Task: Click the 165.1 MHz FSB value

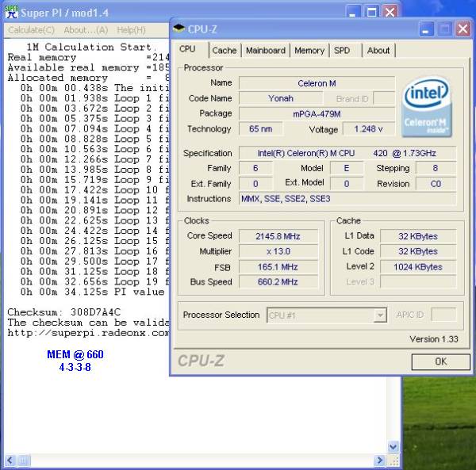Action: click(x=278, y=267)
